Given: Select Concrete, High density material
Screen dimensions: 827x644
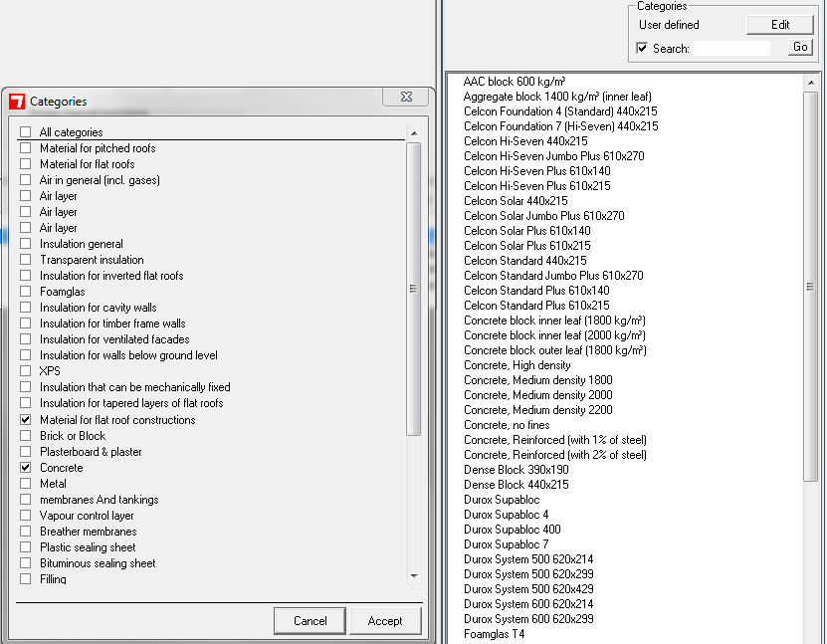Looking at the screenshot, I should [517, 365].
